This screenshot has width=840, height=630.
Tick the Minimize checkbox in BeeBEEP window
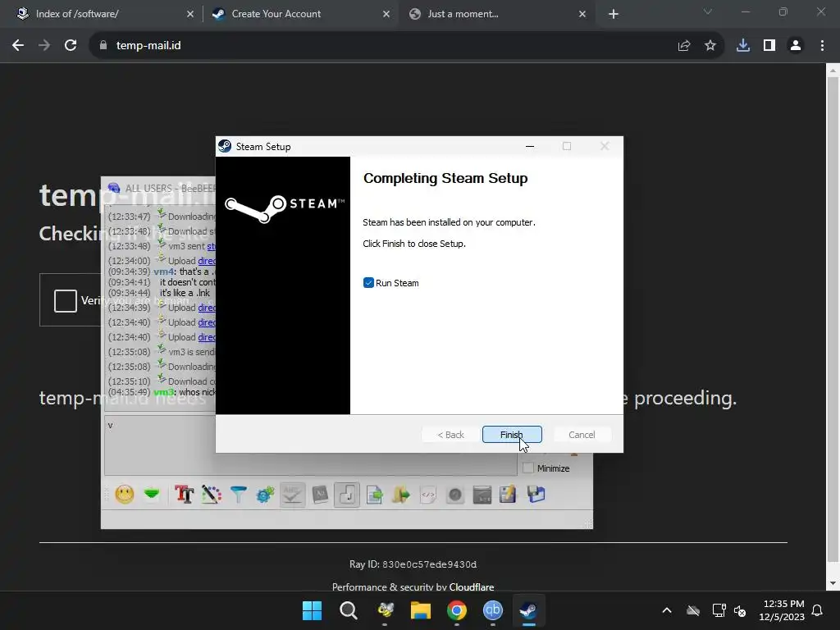[x=528, y=468]
